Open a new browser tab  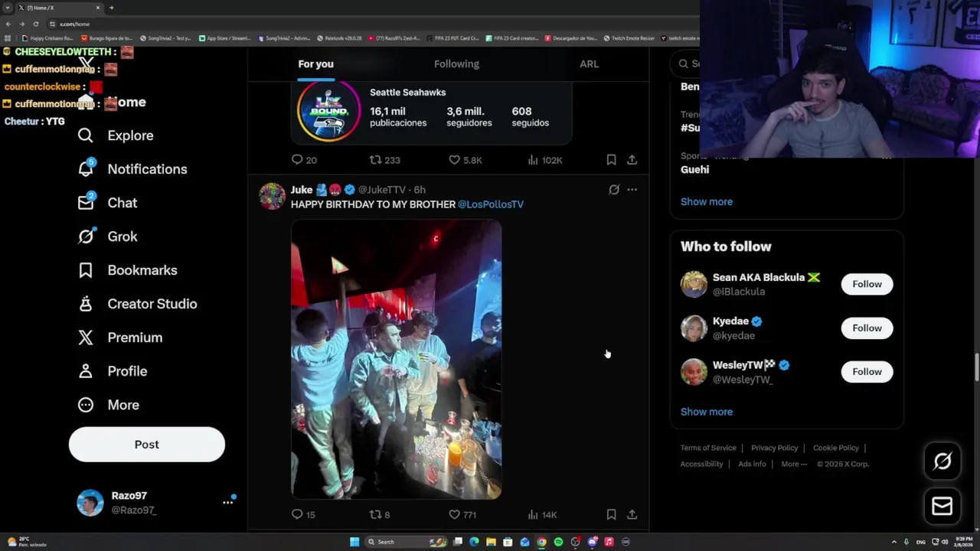[112, 8]
